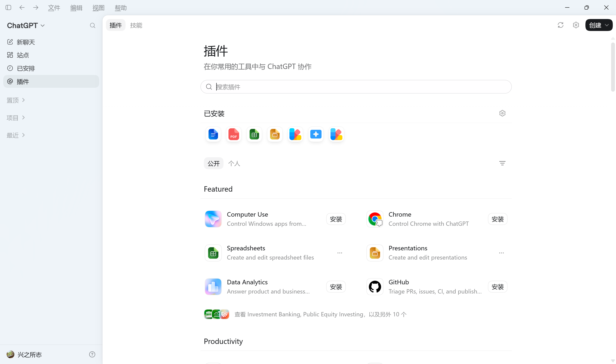Go forward with the right arrow
Viewport: 616px width, 364px height.
tap(36, 8)
